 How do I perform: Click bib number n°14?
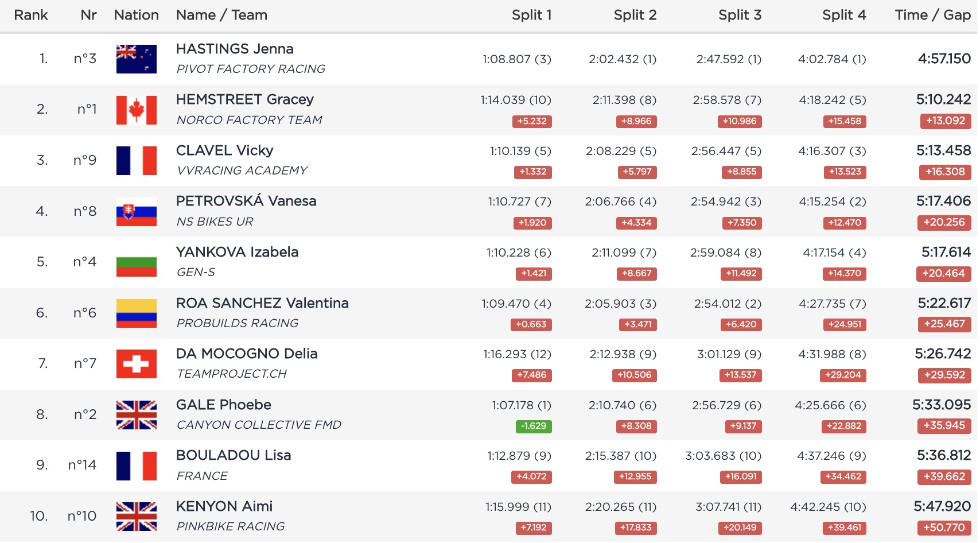(82, 465)
